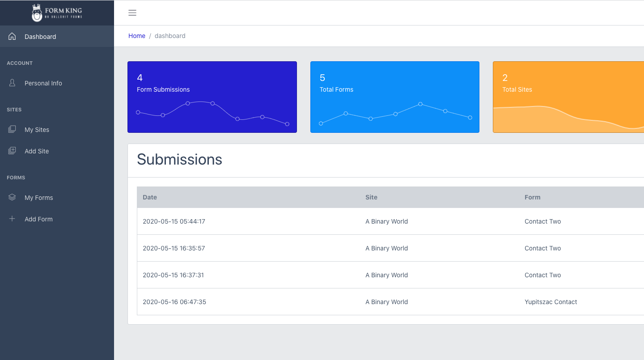Click Contact Two in 05:44:17 row
Viewport: 644px width, 360px height.
[x=542, y=221]
